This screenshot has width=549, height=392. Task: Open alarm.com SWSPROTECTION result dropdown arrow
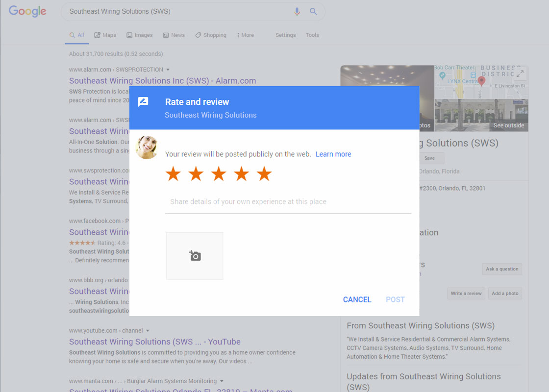168,70
